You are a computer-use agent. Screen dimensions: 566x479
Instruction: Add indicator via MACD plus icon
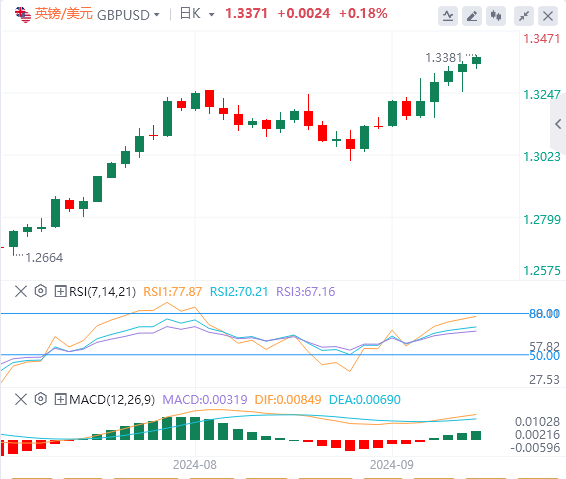pos(60,399)
